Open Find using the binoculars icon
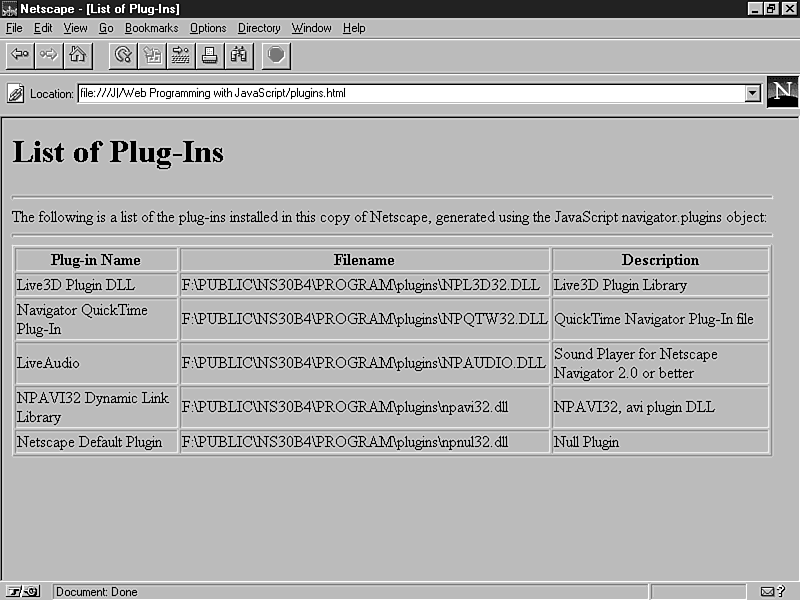 point(239,55)
